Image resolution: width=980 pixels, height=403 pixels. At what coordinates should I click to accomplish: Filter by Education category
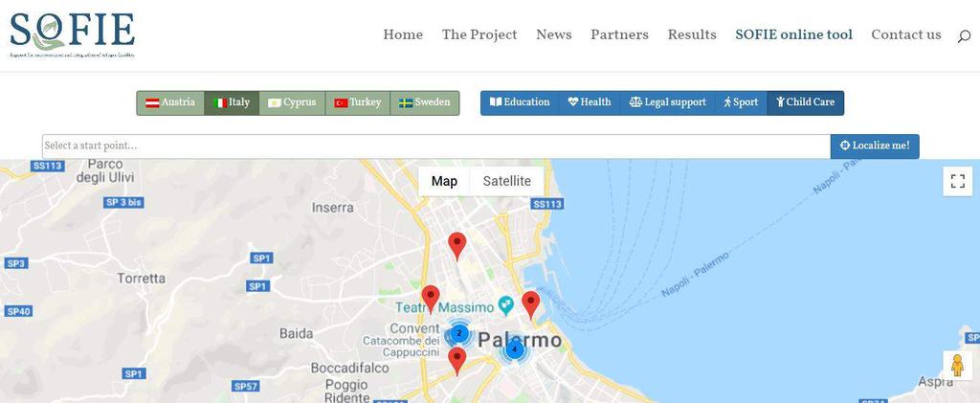(520, 102)
